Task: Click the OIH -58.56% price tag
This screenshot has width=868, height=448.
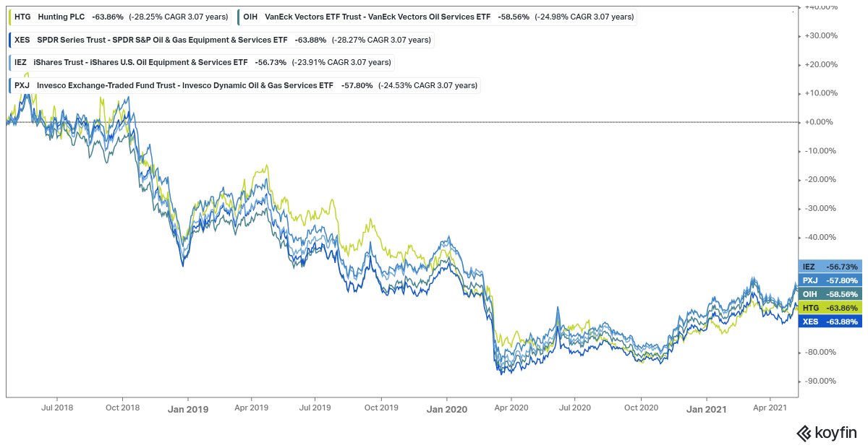Action: pyautogui.click(x=830, y=294)
